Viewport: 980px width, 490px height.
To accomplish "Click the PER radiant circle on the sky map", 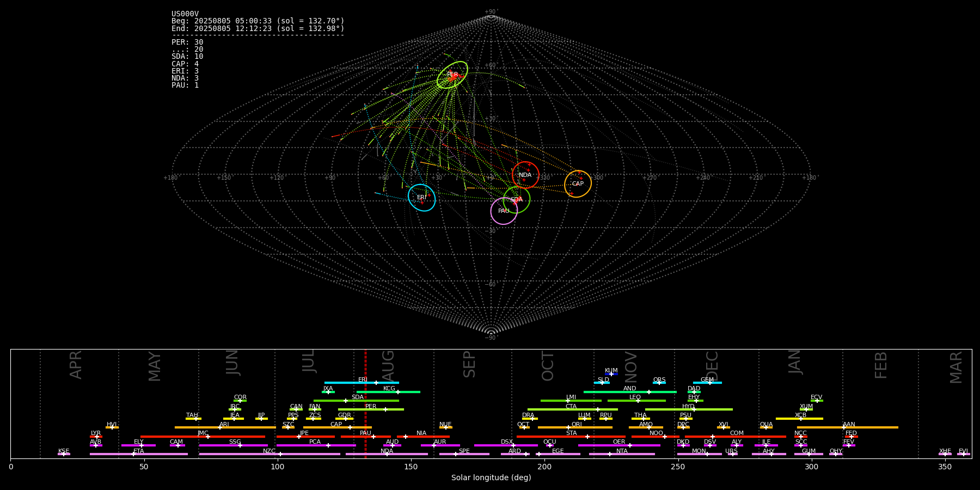I will tap(452, 75).
